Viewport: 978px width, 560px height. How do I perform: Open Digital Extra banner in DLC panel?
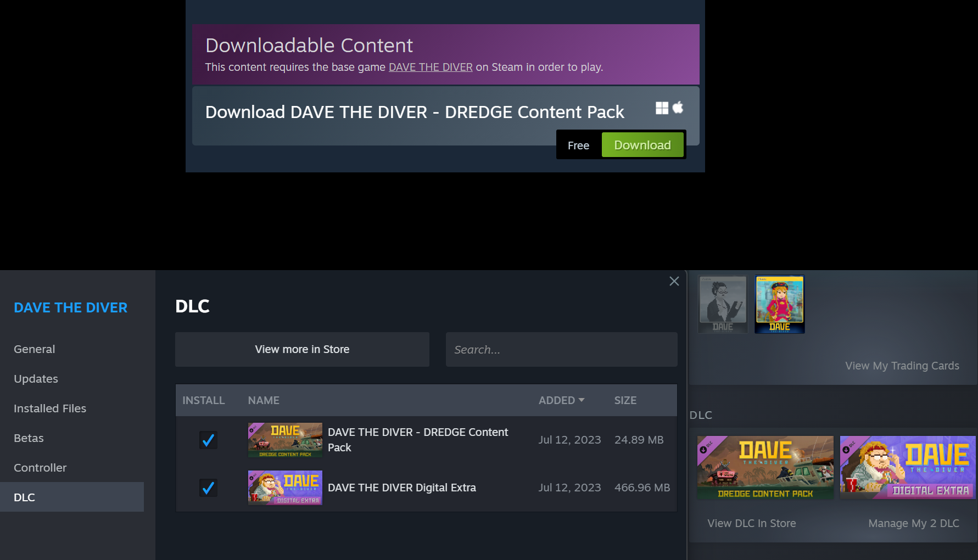(908, 468)
